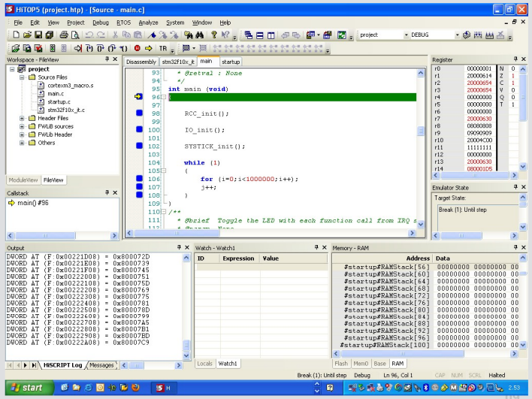
Task: Switch to the startup source tab
Action: 231,62
